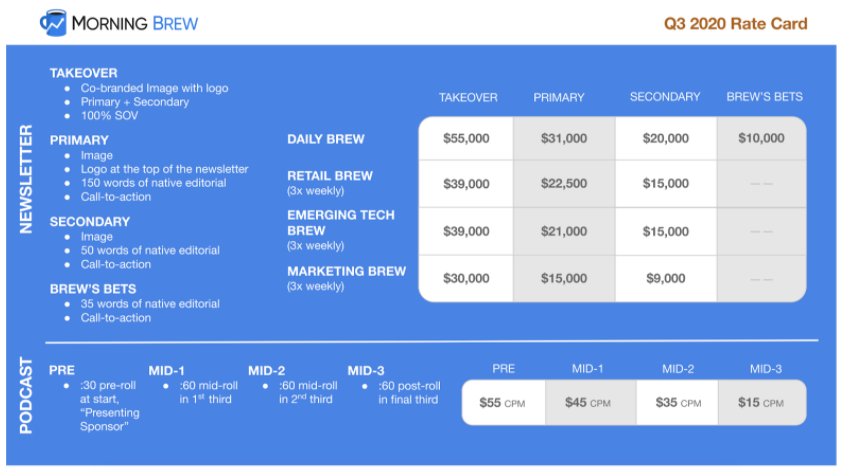Click the 'Primary + Secondary' bullet
Image resolution: width=848 pixels, height=472 pixels.
[x=135, y=102]
